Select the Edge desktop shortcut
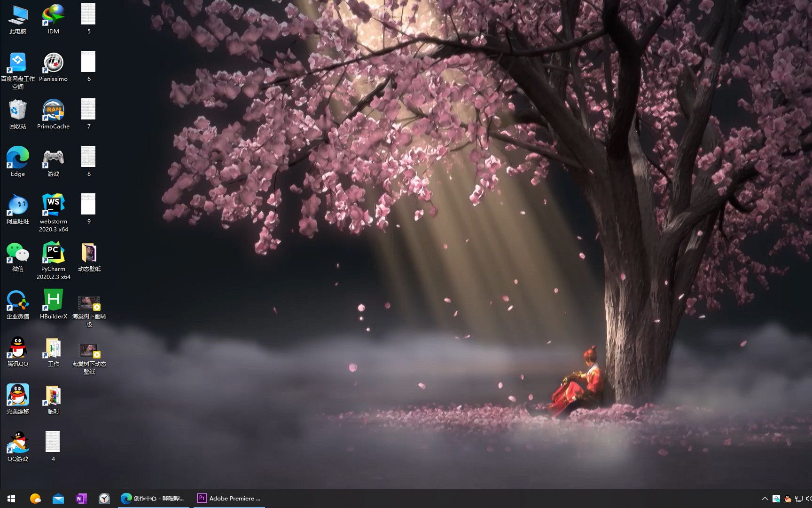 tap(18, 162)
